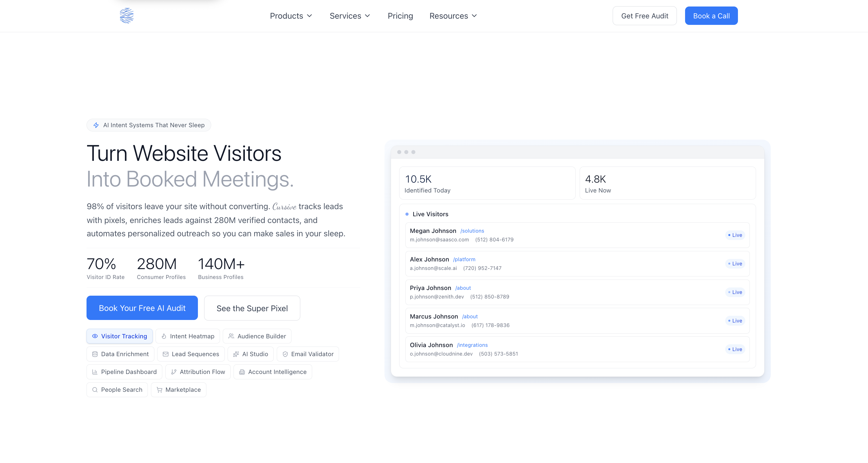Click the shopping cart icon on Marketplace
868x463 pixels.
pos(159,390)
